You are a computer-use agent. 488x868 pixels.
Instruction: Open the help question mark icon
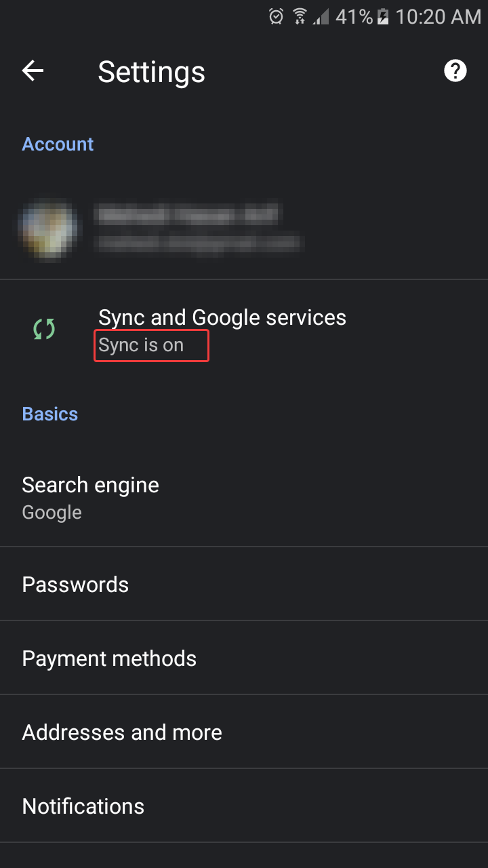[x=455, y=71]
